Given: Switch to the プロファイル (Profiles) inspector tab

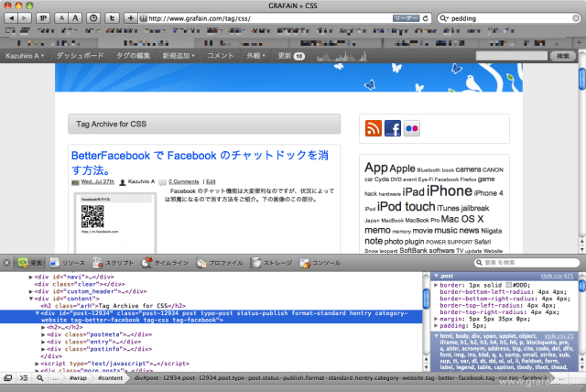Looking at the screenshot, I should [x=220, y=263].
